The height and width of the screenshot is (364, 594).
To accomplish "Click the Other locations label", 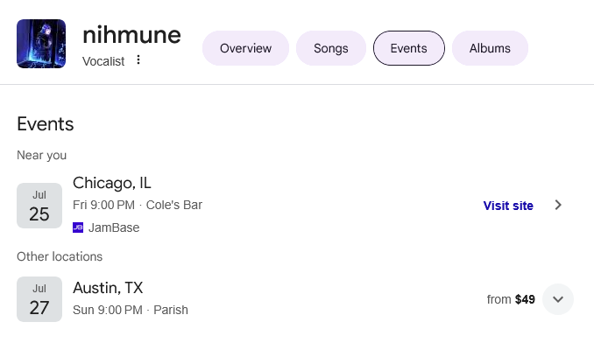I will point(60,256).
